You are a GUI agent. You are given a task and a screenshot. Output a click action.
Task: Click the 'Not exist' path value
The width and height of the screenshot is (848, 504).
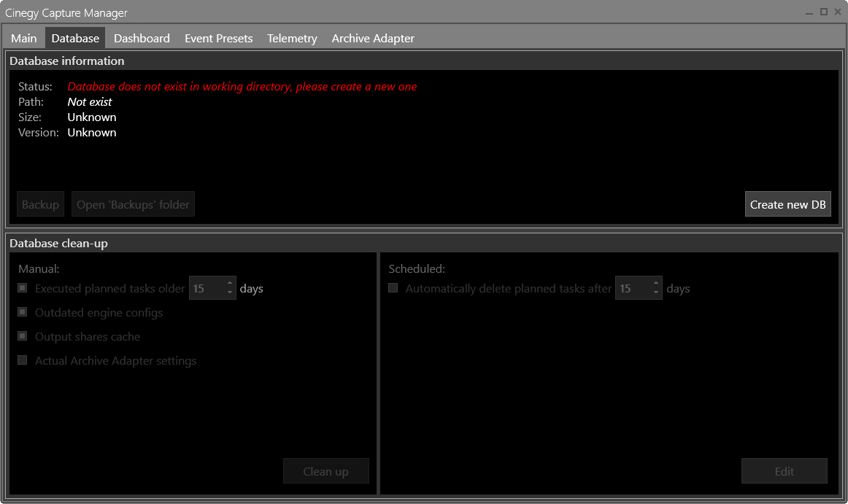[90, 101]
